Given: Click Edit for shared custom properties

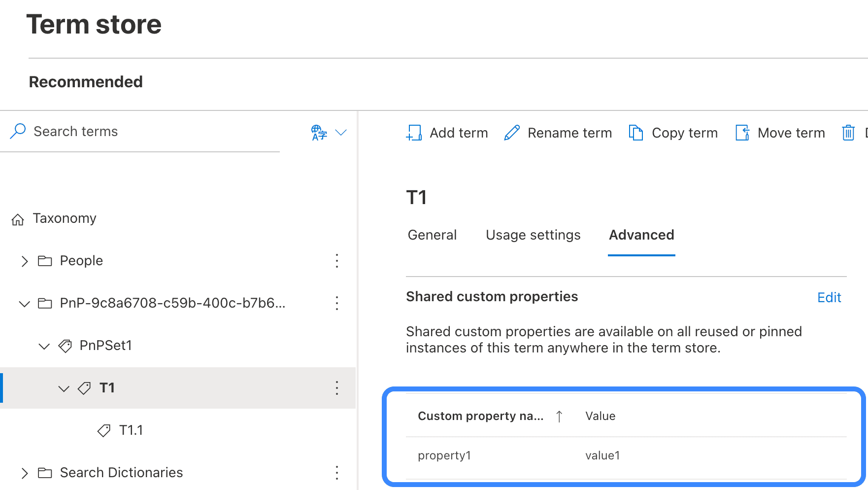Looking at the screenshot, I should (x=829, y=297).
